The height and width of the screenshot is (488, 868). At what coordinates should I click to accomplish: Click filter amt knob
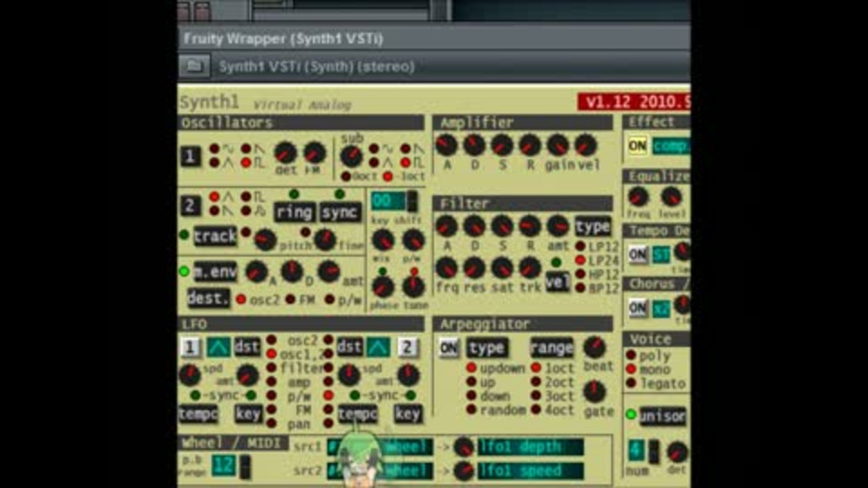pos(558,226)
